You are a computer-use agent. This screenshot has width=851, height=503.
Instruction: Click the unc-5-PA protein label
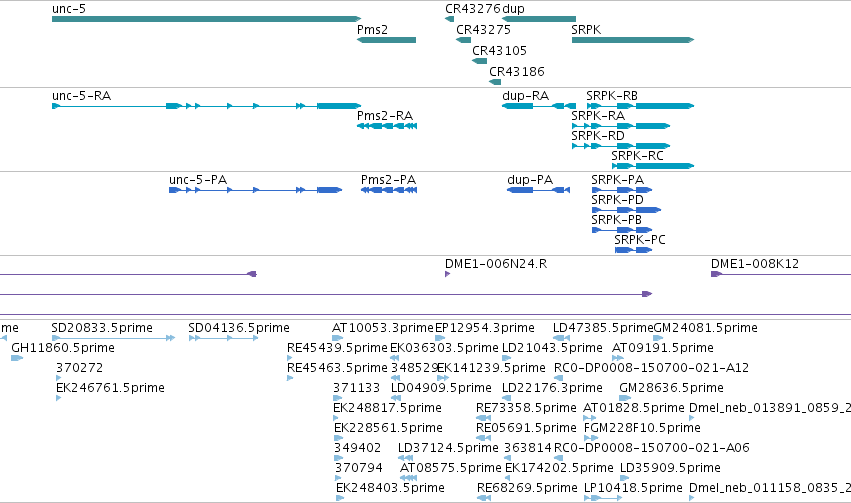198,180
